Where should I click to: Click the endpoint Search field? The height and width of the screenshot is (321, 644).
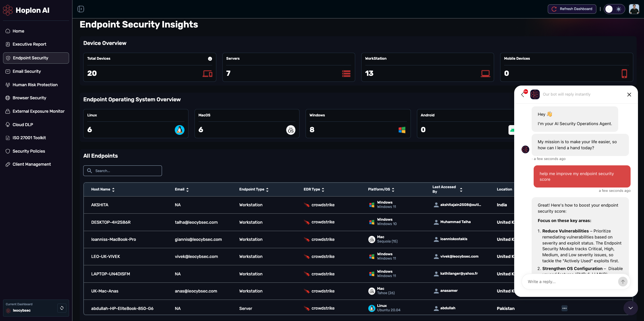tap(123, 171)
